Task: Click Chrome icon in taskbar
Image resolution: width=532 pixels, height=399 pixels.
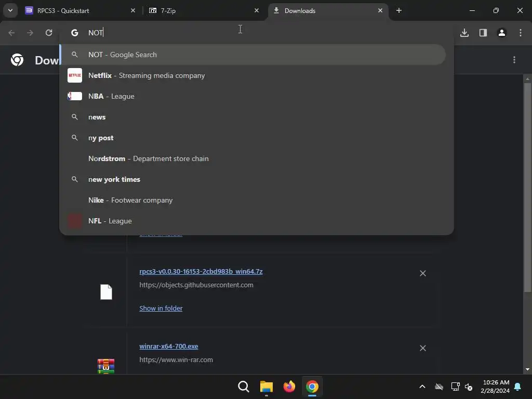Action: (x=312, y=387)
